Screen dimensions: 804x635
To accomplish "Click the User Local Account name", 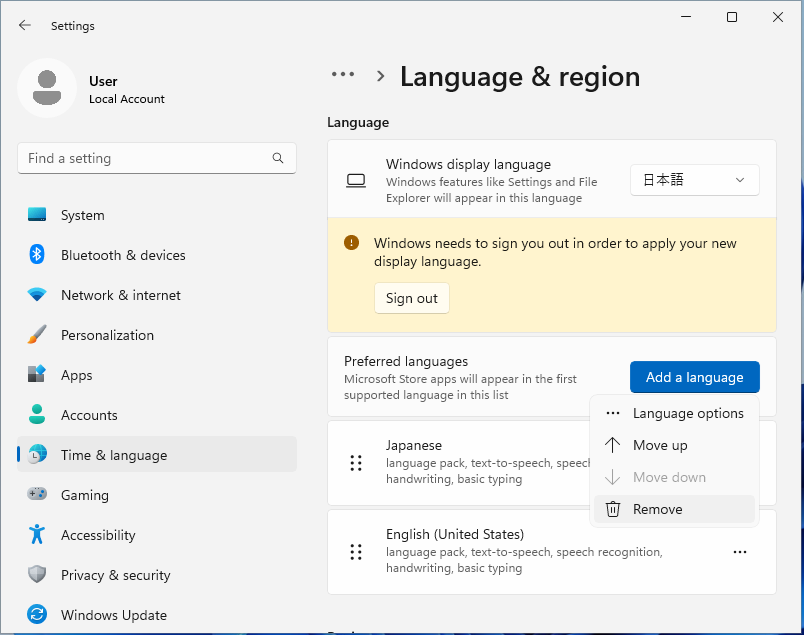I will tap(127, 90).
